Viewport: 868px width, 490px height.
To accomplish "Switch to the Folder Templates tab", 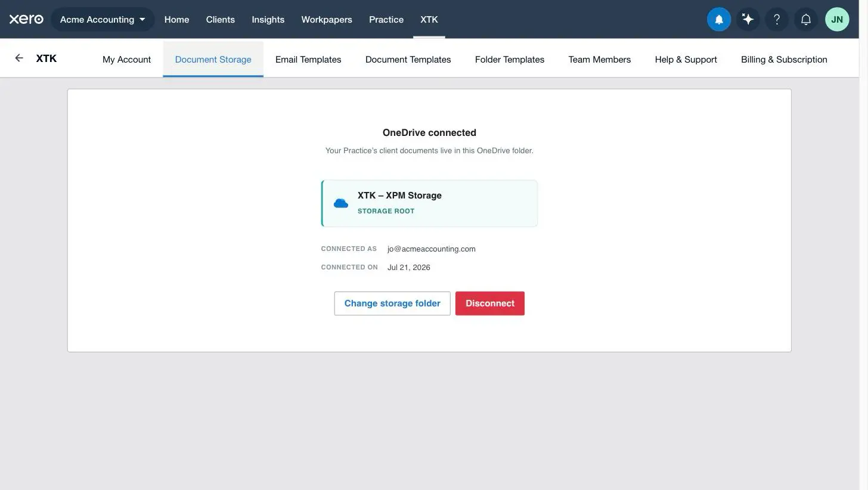I will click(510, 59).
